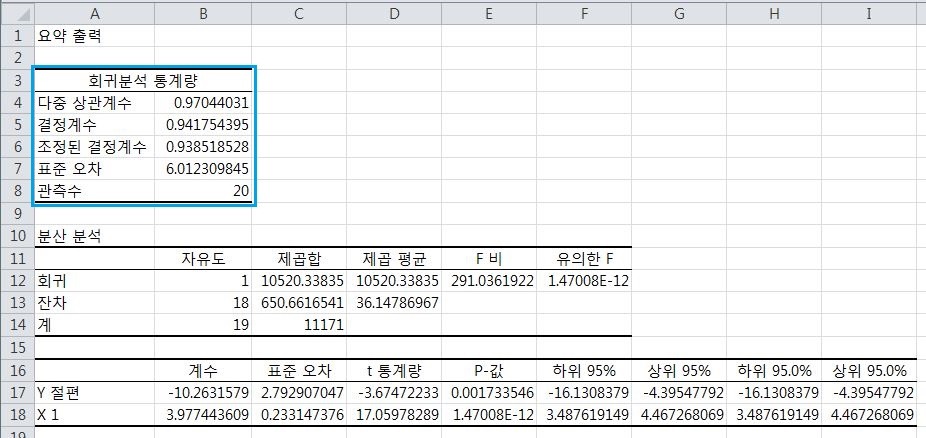Click the '회귀' row label
Viewport: 926px width, 438px height.
tap(94, 281)
